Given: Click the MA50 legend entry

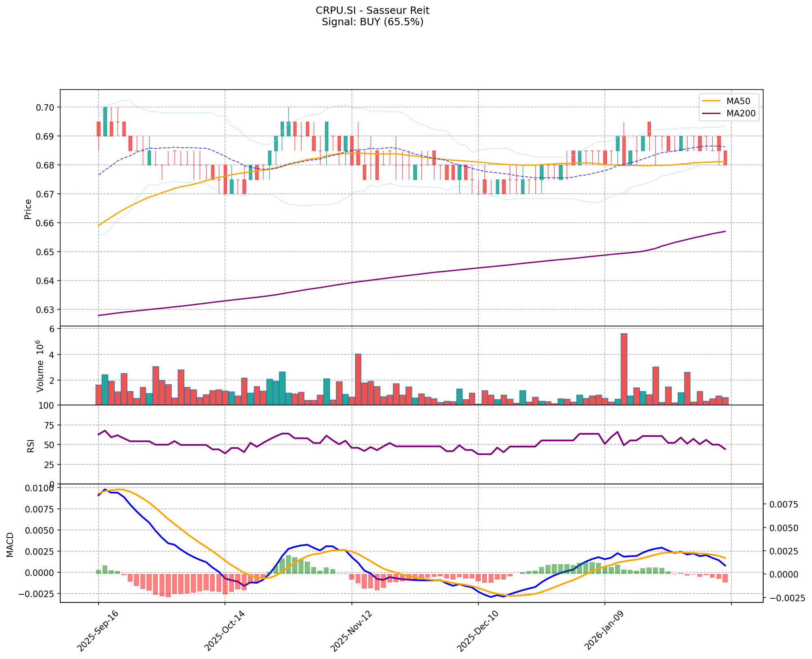Looking at the screenshot, I should pyautogui.click(x=738, y=101).
